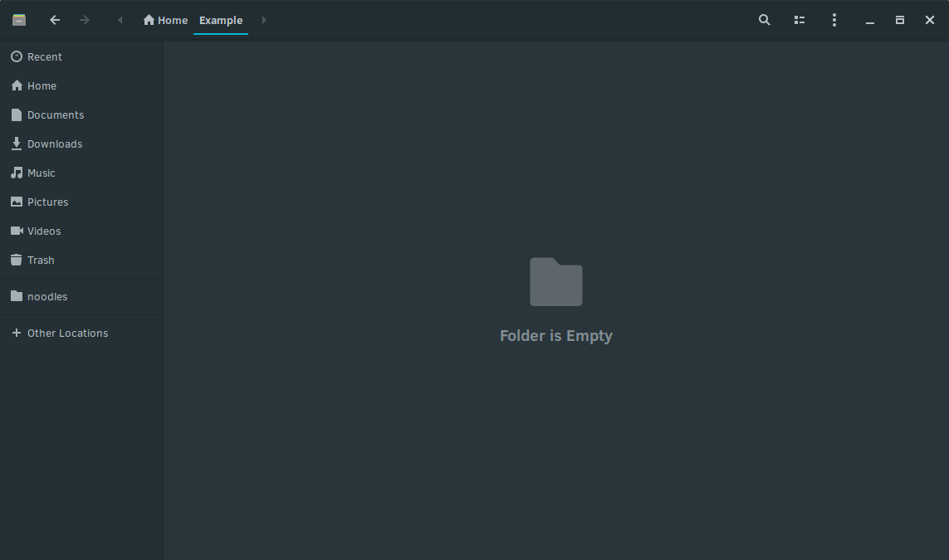
Task: Click the sidebar Home house icon
Action: pyautogui.click(x=17, y=85)
